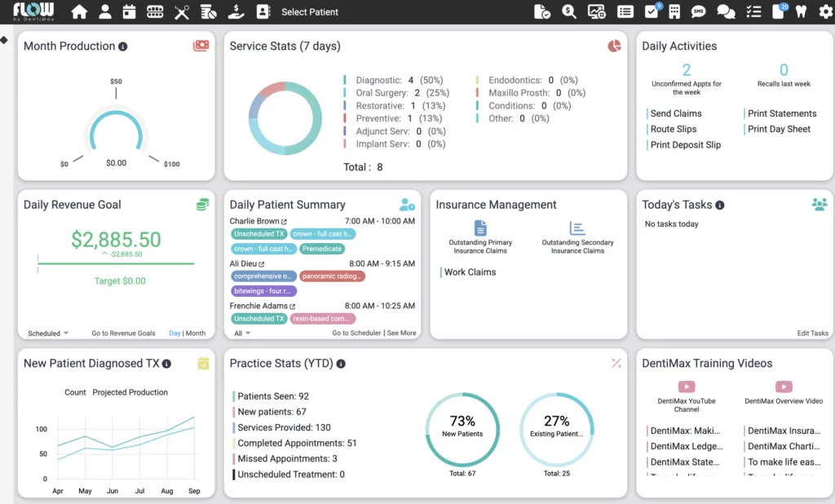Click Edit Tasks link
The height and width of the screenshot is (504, 835).
pos(812,334)
